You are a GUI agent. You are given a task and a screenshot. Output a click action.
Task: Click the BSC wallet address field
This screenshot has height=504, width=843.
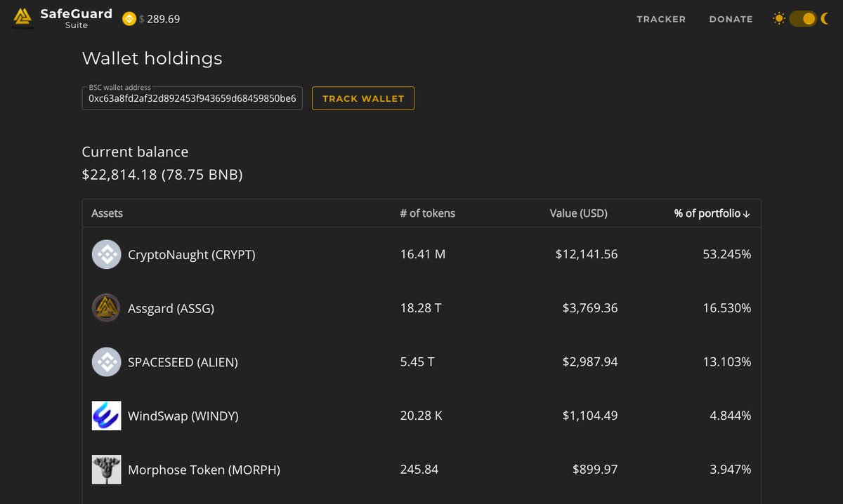192,98
